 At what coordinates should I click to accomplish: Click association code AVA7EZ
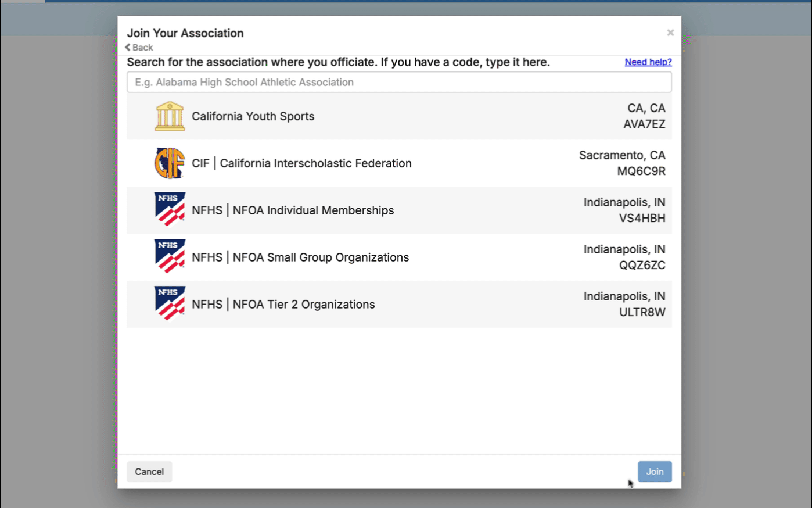pos(644,124)
